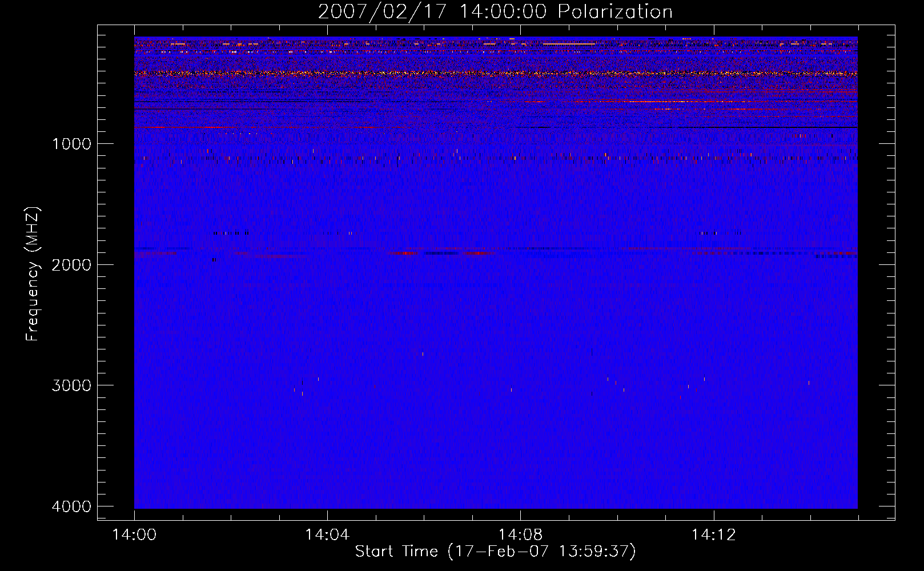Click the 4000 frequency tick label

coord(71,506)
